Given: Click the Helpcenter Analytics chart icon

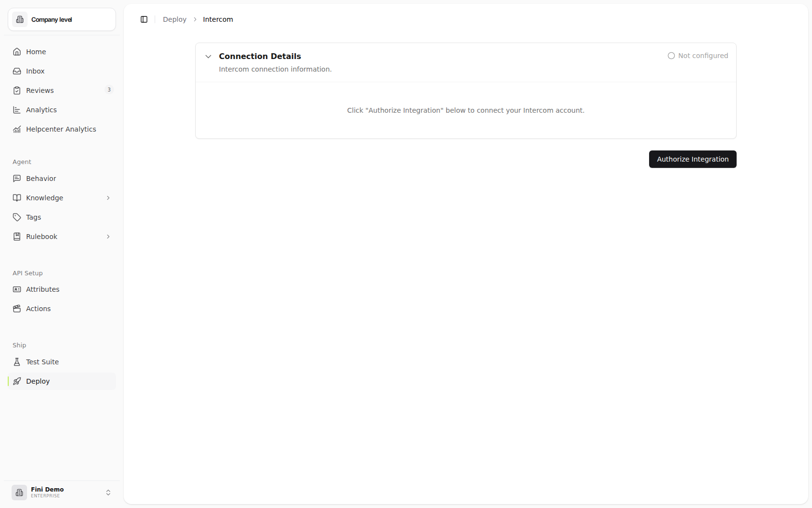Looking at the screenshot, I should (17, 129).
